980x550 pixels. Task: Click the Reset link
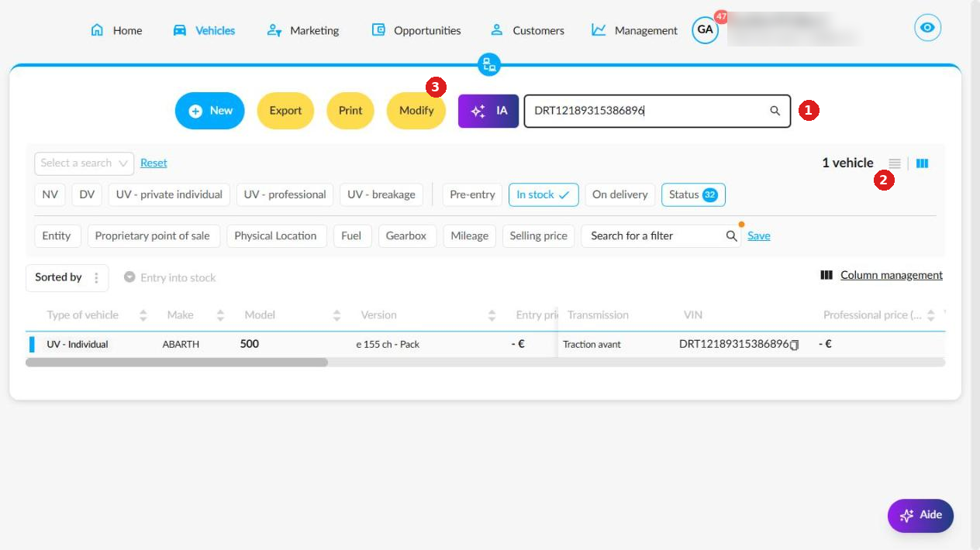(154, 163)
